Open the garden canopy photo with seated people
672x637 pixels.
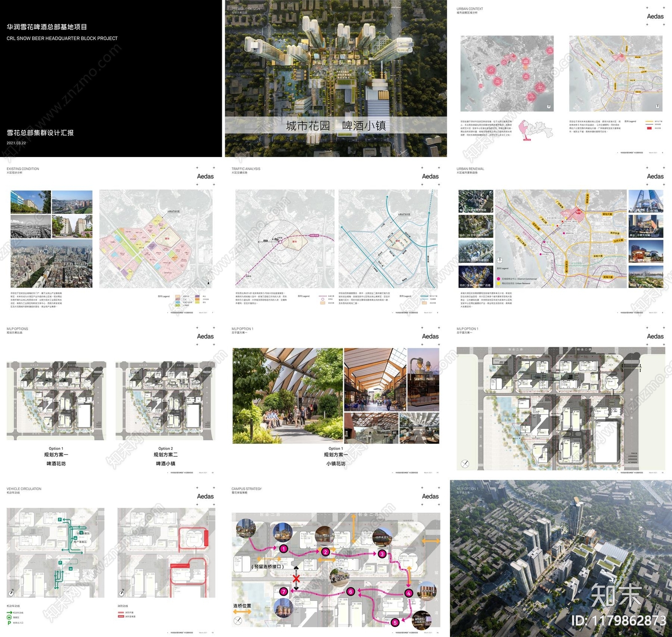pos(288,396)
